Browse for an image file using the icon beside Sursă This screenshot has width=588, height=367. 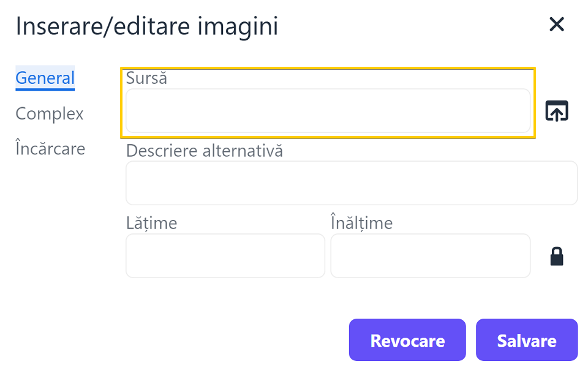[557, 111]
